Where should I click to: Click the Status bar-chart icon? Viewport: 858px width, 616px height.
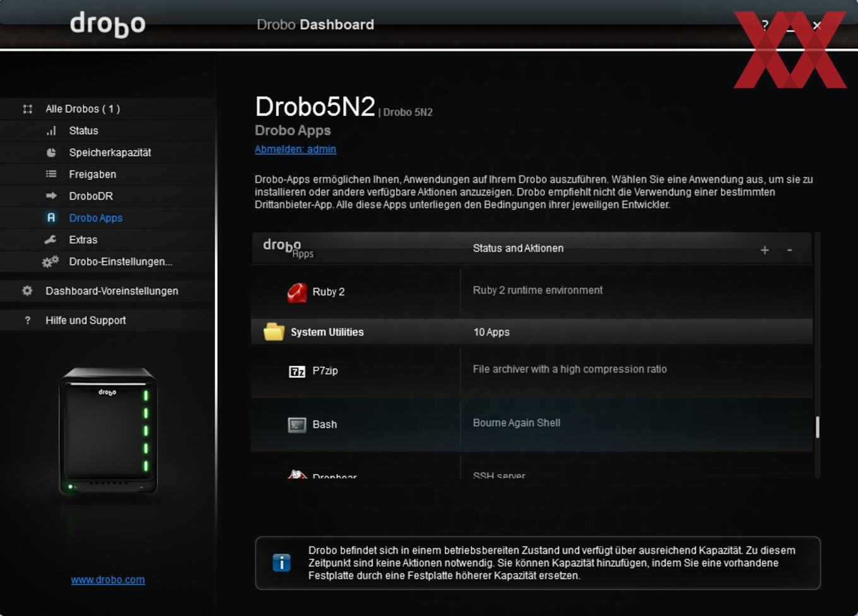(51, 131)
